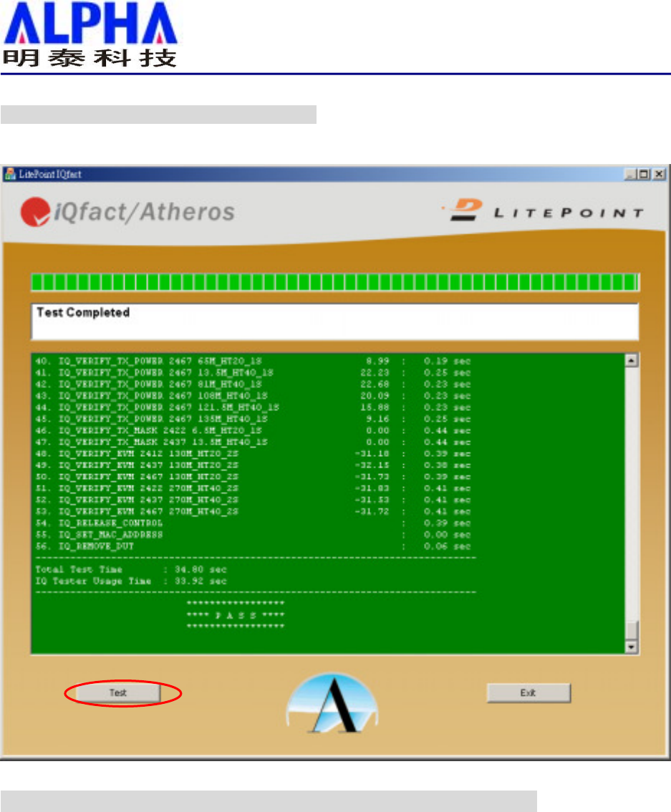The width and height of the screenshot is (671, 812).
Task: Click the LitePoint logo icon
Action: [x=465, y=210]
